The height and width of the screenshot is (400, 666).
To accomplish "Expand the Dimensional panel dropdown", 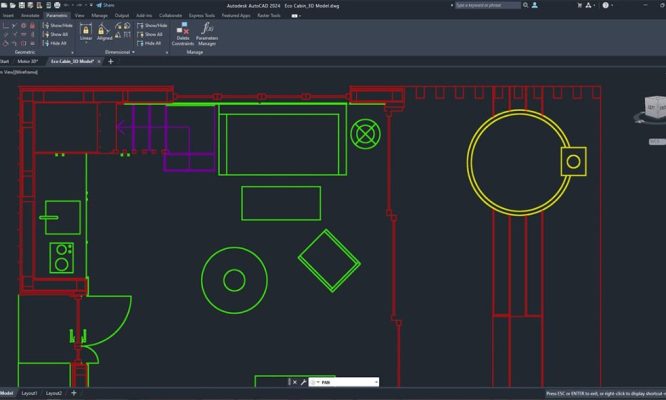I will tap(134, 52).
